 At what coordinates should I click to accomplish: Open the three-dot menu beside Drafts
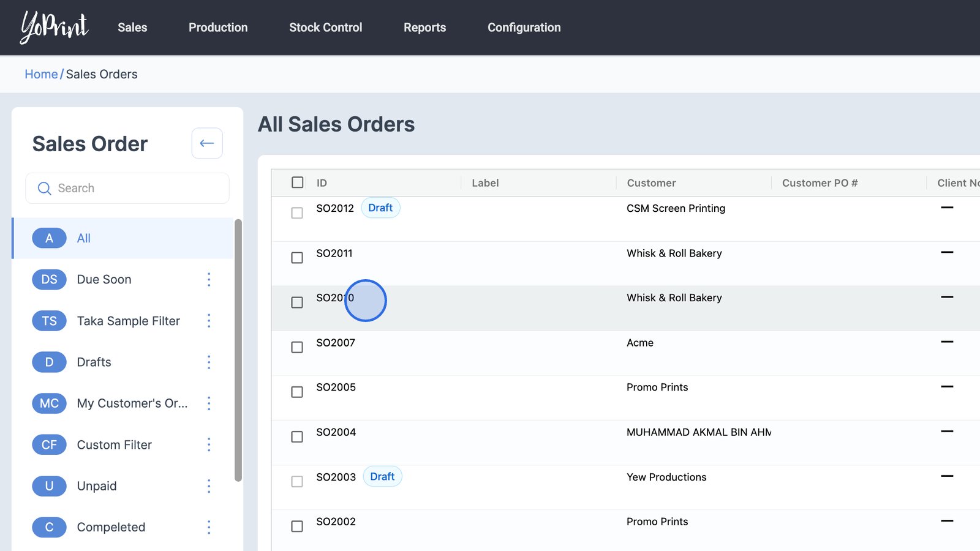coord(209,362)
